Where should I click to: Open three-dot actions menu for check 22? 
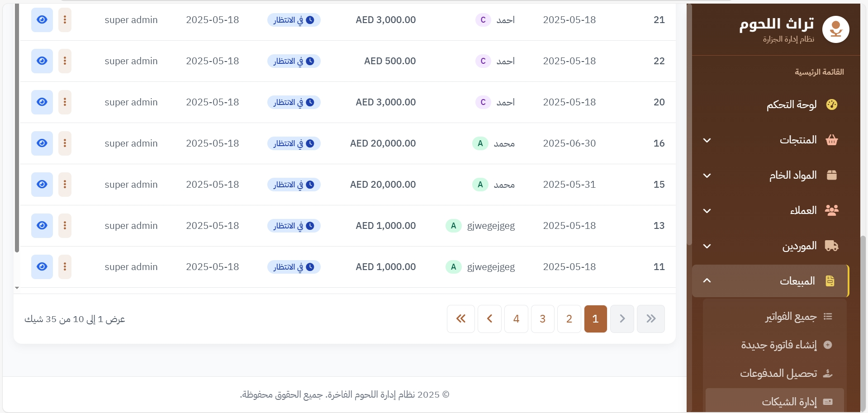(65, 61)
